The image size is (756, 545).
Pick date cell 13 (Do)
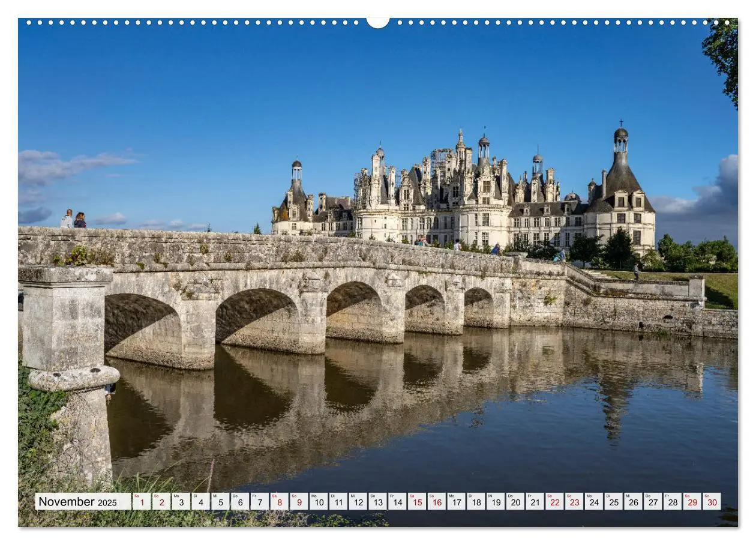click(x=377, y=502)
